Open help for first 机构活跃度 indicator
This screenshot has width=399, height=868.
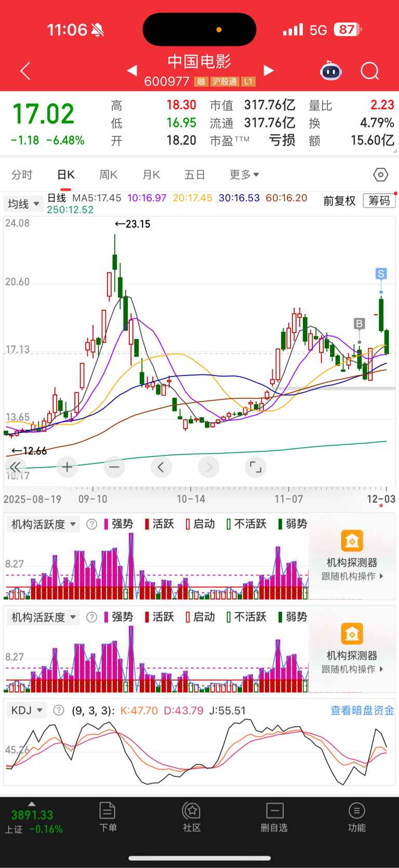coord(91,524)
